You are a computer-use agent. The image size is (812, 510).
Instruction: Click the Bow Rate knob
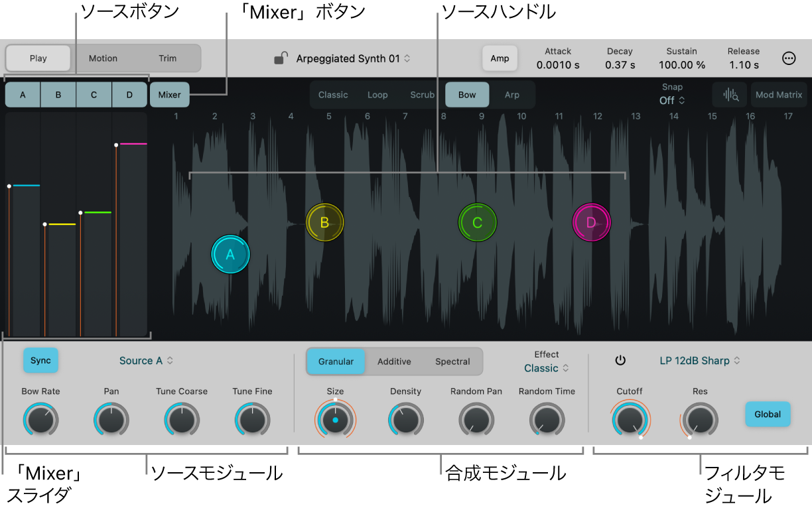[41, 420]
